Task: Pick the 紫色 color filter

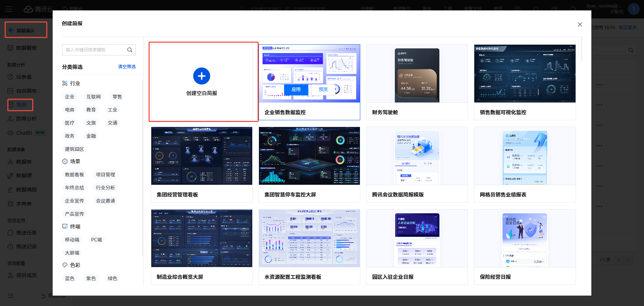Action: point(91,278)
